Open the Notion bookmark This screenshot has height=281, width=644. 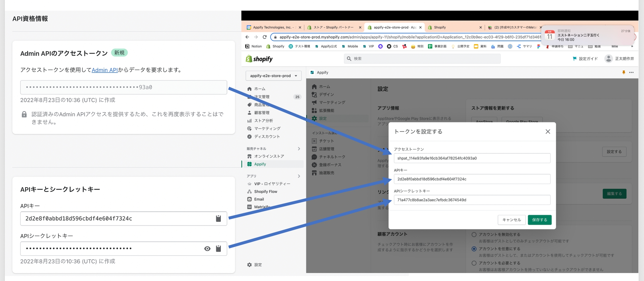[x=254, y=46]
